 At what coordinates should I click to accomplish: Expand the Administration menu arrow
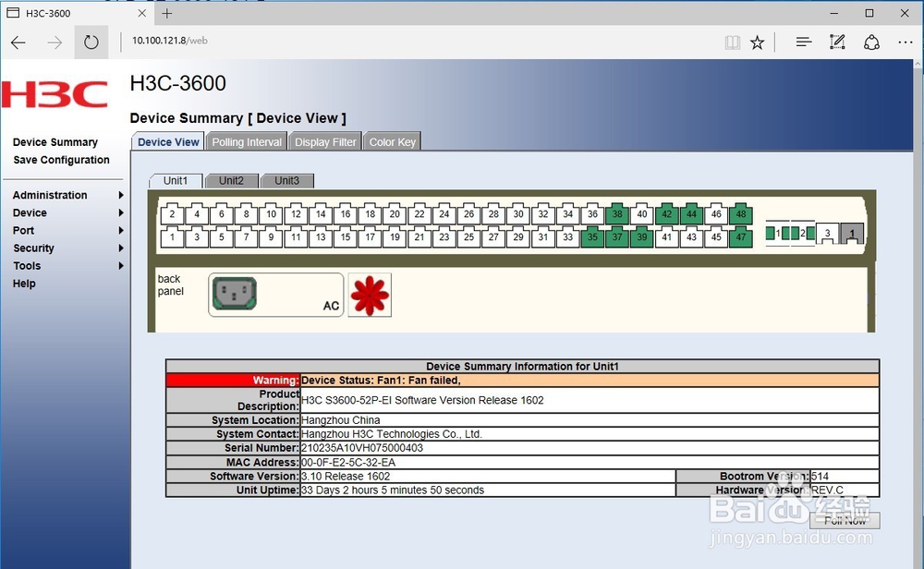pyautogui.click(x=121, y=195)
